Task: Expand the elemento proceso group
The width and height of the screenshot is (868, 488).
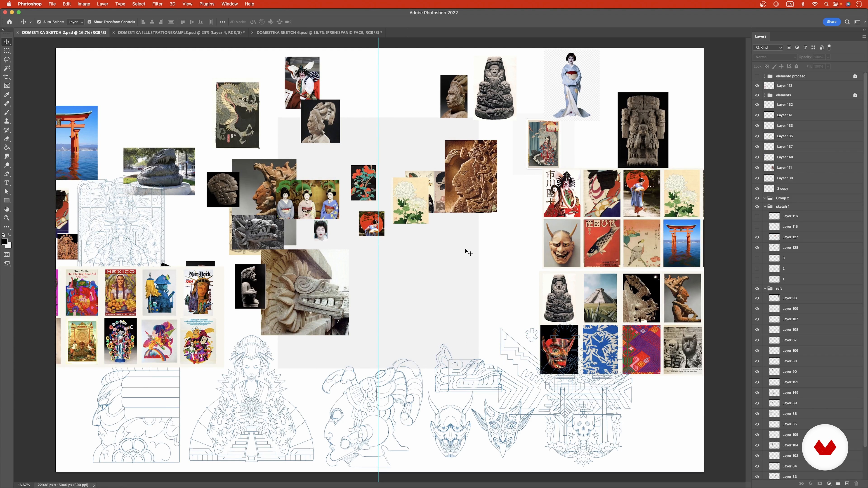Action: coord(764,76)
